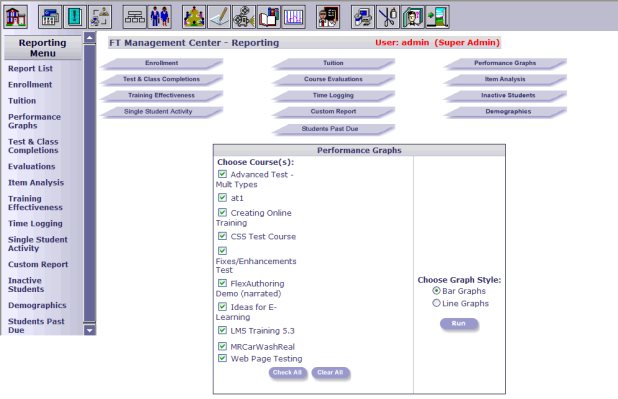Click Time Logging in the sidebar menu
This screenshot has height=399, width=618.
click(35, 224)
